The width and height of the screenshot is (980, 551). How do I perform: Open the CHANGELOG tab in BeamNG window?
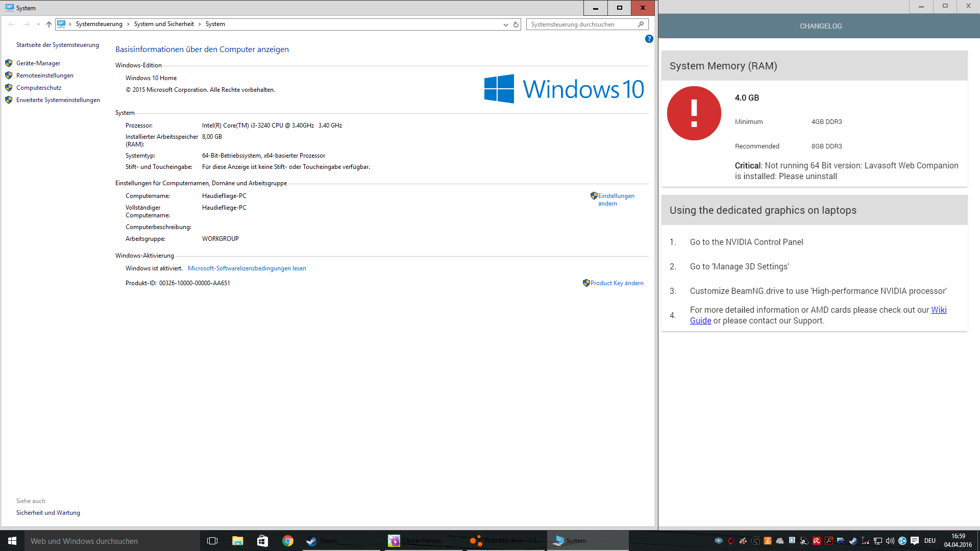[x=821, y=26]
